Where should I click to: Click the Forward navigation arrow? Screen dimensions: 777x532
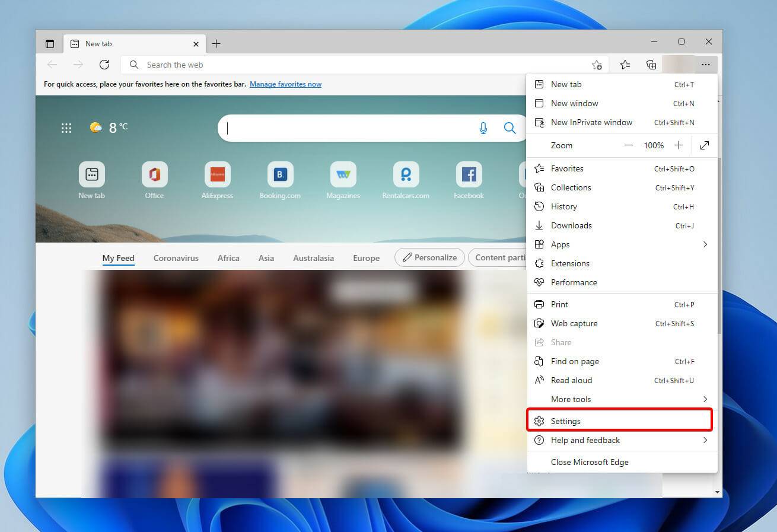point(78,65)
